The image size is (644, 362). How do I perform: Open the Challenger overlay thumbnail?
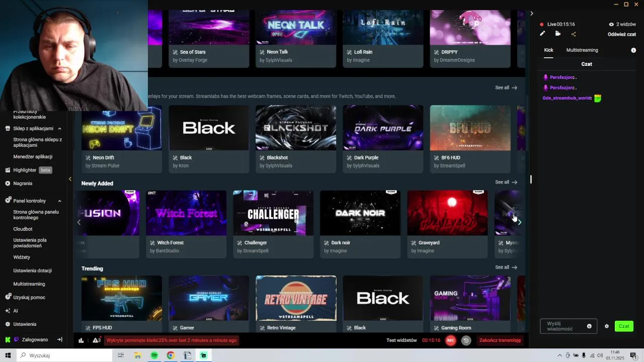click(x=273, y=213)
